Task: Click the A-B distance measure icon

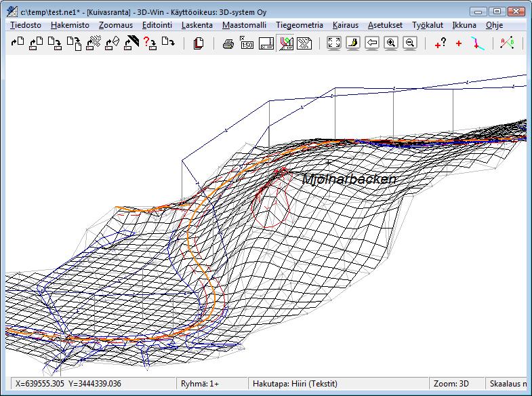Action: coord(507,43)
